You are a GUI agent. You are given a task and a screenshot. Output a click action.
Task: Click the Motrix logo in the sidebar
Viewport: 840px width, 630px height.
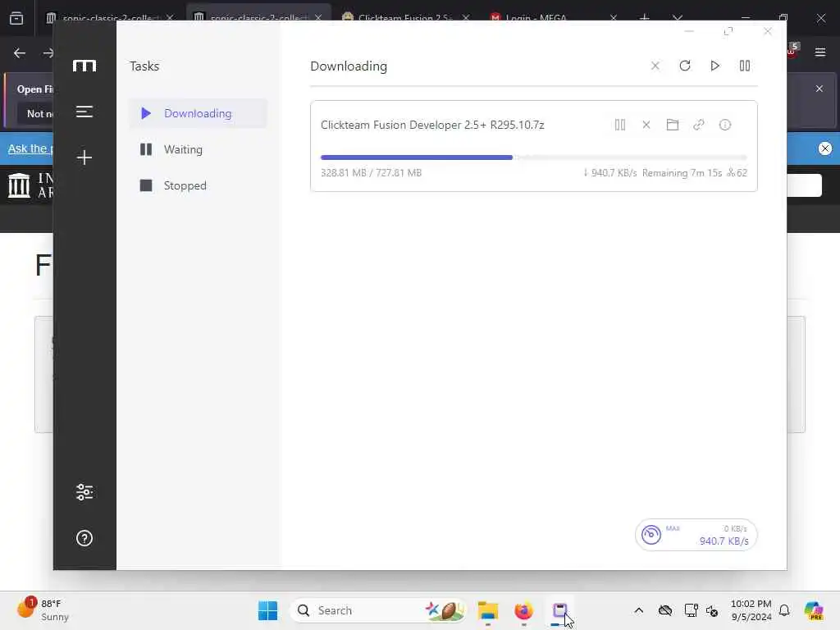[x=84, y=66]
